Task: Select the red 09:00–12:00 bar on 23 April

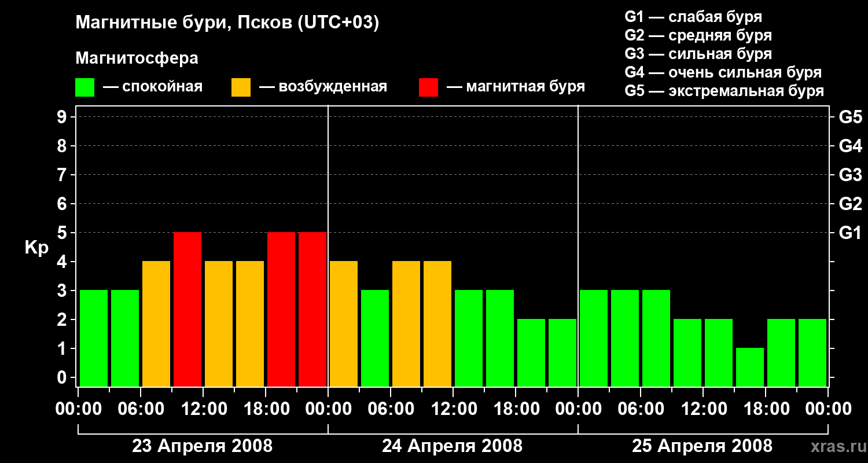Action: [x=187, y=309]
